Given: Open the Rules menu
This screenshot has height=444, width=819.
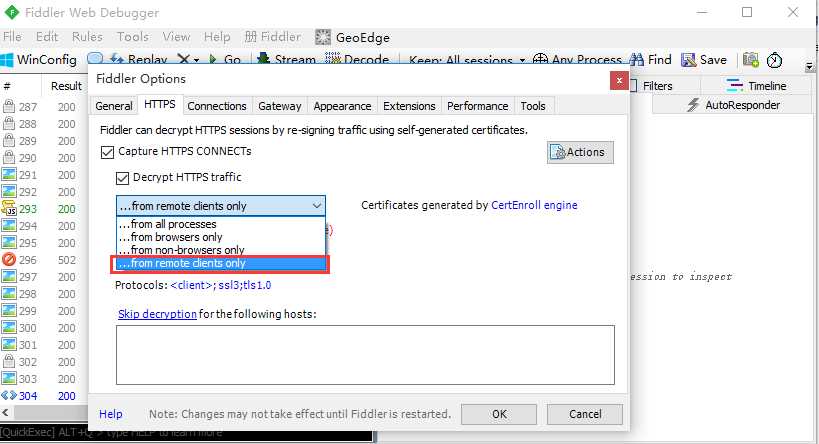Looking at the screenshot, I should click(x=87, y=37).
